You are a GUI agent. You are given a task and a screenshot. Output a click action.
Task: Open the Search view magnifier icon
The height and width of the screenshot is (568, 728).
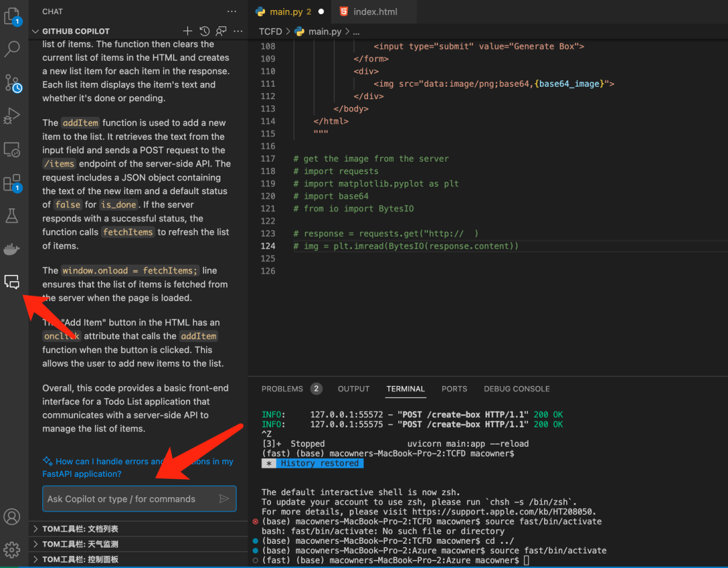click(11, 49)
